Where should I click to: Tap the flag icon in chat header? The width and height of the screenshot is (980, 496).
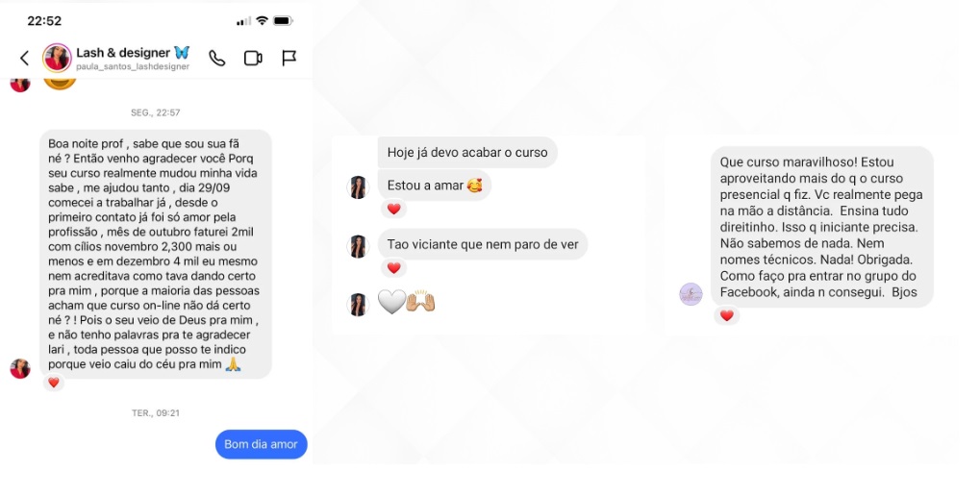(x=289, y=58)
